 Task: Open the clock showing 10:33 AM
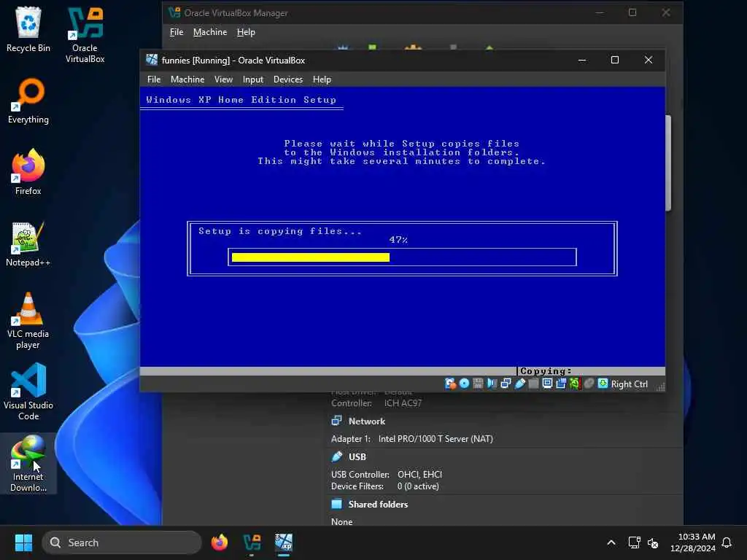tap(693, 542)
